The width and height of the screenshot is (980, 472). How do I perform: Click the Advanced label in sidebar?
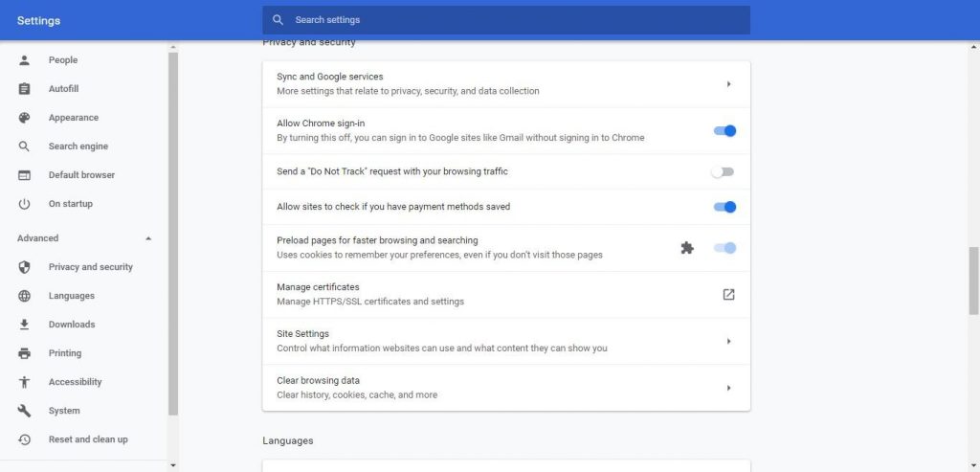tap(37, 238)
